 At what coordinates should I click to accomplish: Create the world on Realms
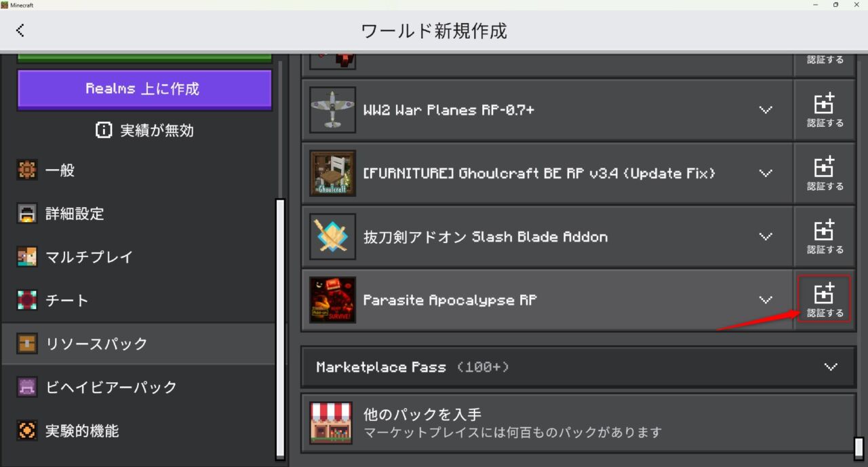pyautogui.click(x=144, y=89)
